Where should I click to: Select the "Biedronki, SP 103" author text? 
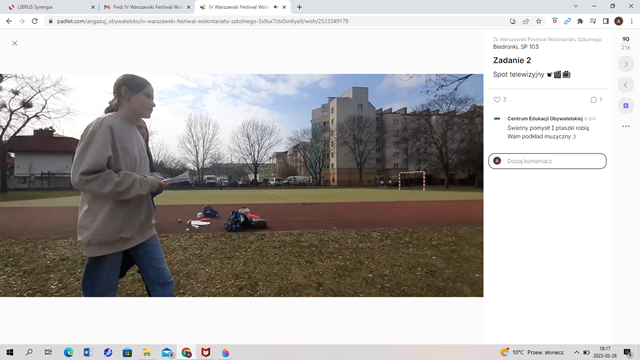516,47
